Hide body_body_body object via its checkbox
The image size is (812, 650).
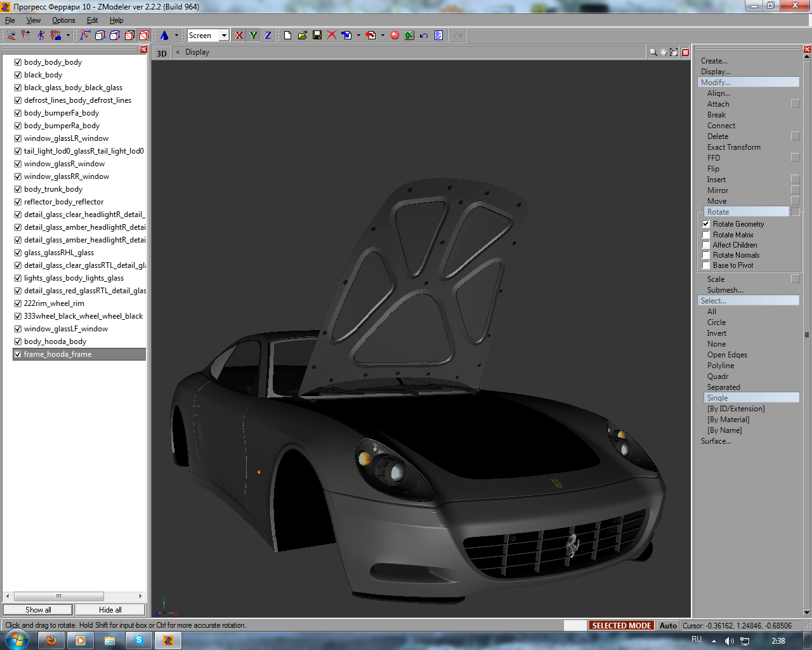click(18, 62)
